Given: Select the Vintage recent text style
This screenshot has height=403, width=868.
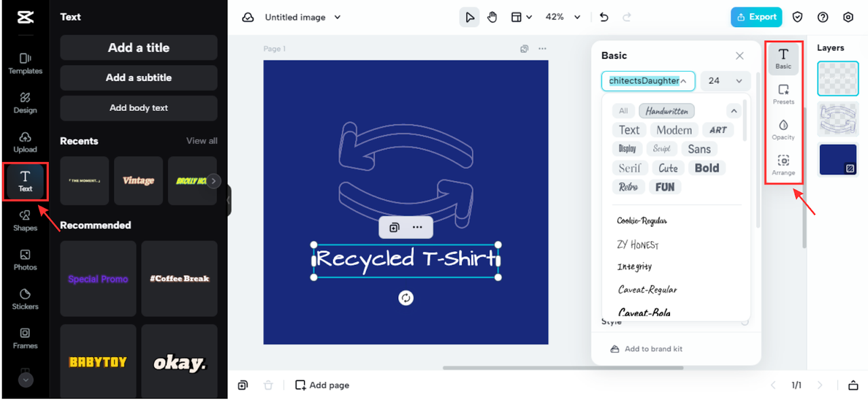Looking at the screenshot, I should click(138, 181).
